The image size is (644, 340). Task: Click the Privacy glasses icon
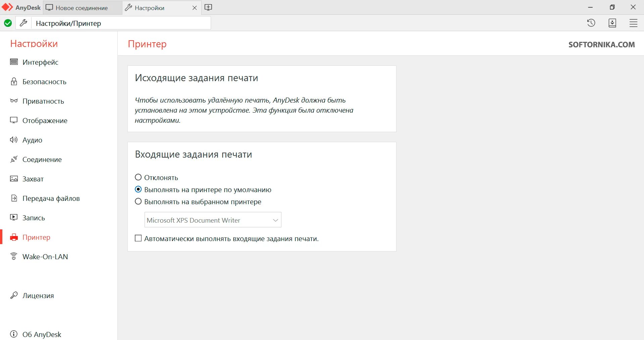[14, 101]
